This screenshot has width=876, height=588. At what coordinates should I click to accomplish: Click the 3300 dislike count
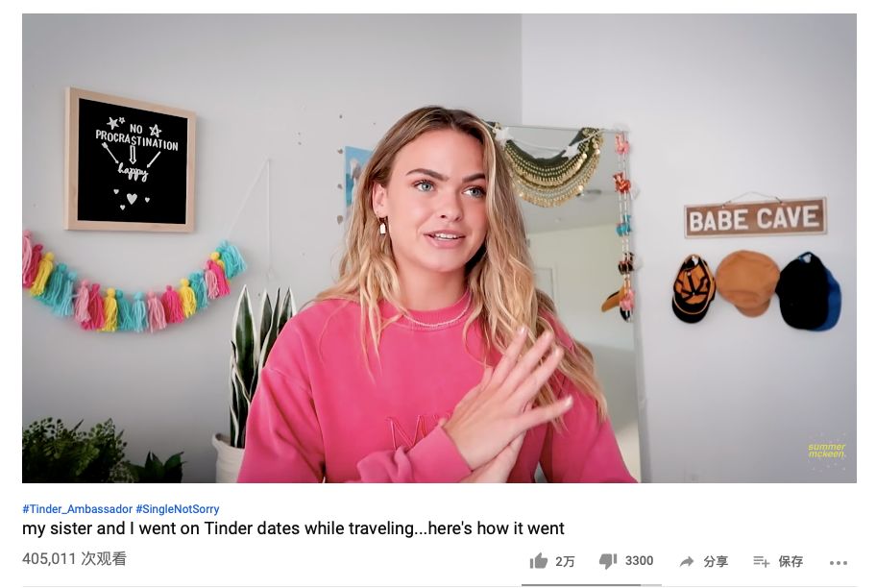(639, 560)
